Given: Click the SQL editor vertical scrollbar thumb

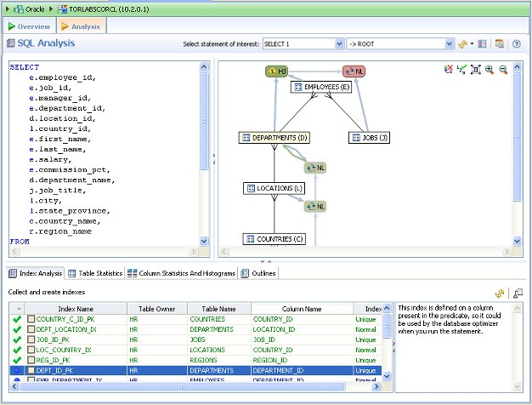Looking at the screenshot, I should point(204,121).
